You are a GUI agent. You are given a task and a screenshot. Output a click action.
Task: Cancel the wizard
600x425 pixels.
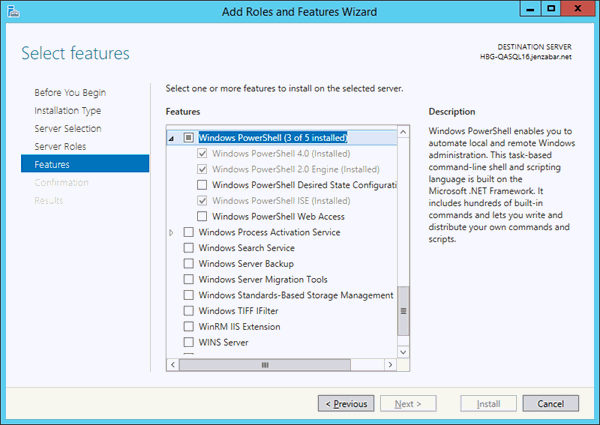pos(551,404)
